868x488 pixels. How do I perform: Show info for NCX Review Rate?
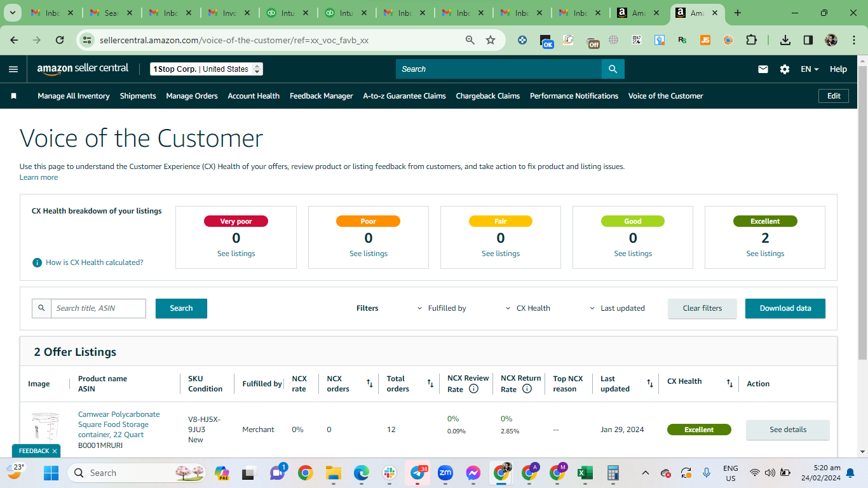point(473,389)
